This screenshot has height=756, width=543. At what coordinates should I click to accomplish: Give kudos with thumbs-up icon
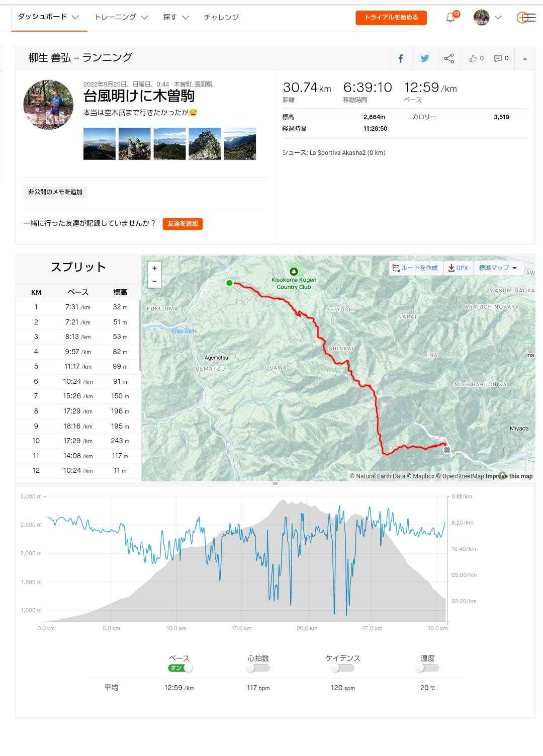476,59
